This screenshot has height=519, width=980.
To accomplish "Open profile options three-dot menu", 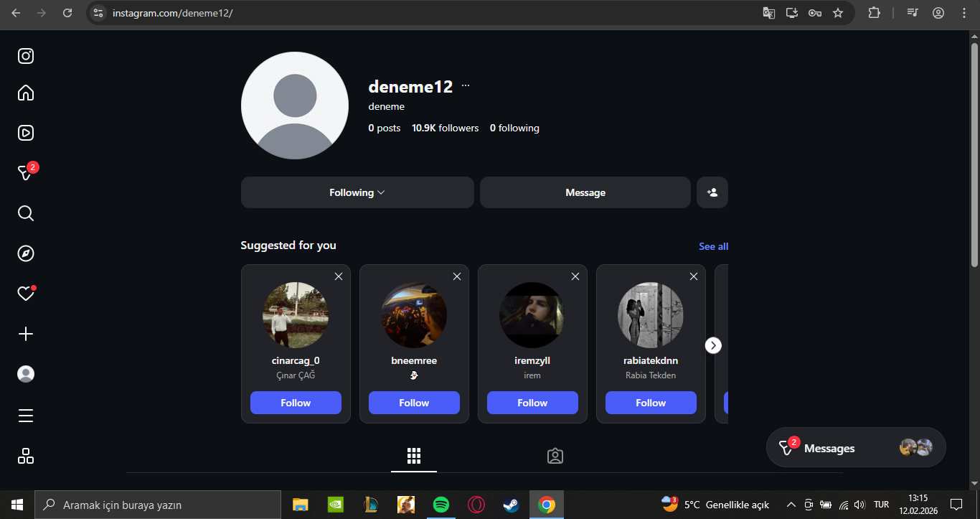I will [466, 85].
